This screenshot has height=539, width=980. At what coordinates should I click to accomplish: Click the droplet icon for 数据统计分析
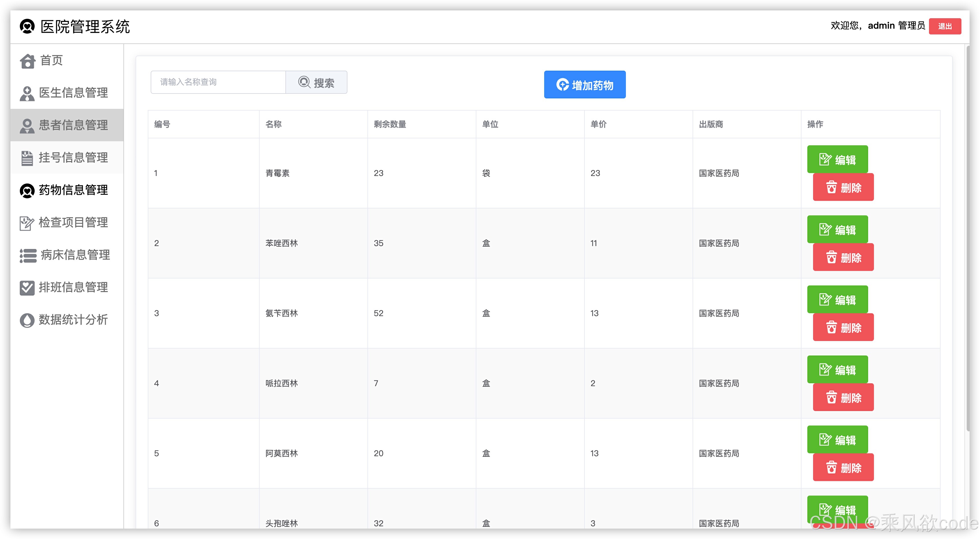pos(27,320)
